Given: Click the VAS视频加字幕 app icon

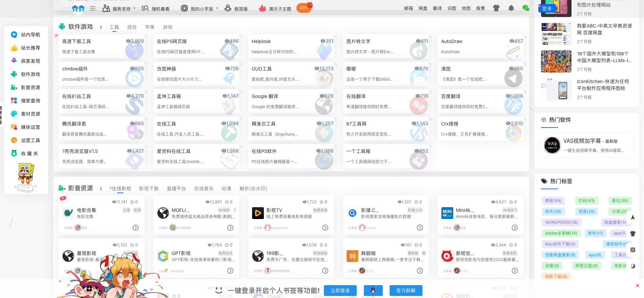Looking at the screenshot, I should click(552, 145).
